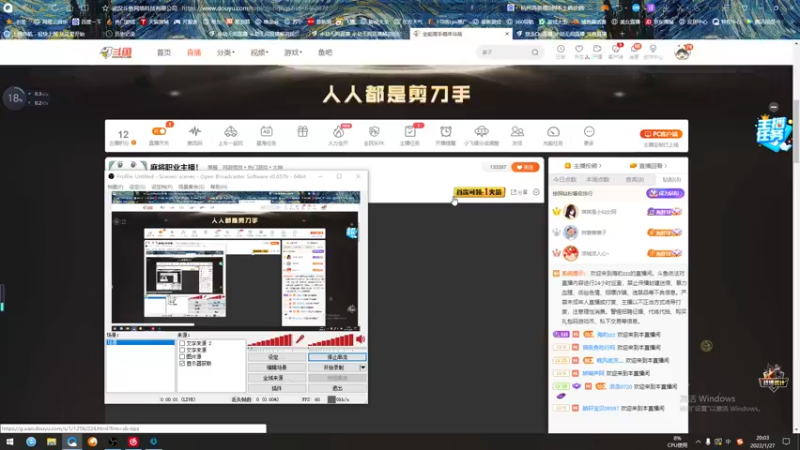Switch to the 本周点数 tab
800x450 pixels.
point(597,180)
